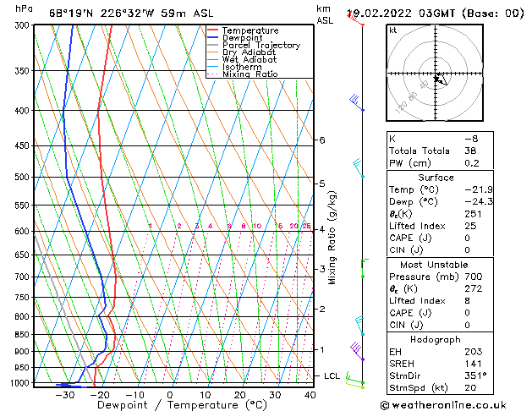Click the surface Dewp value -24.3
The width and height of the screenshot is (532, 411).
click(x=479, y=202)
